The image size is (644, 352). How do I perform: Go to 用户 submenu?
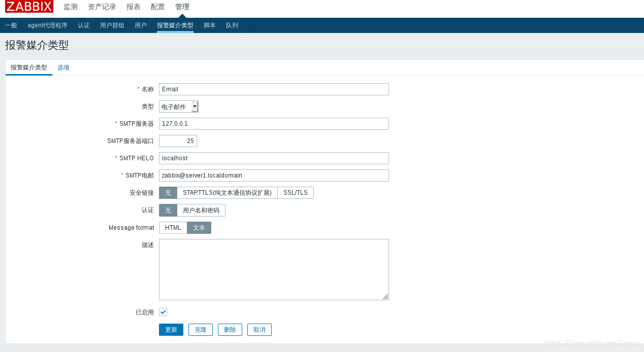pyautogui.click(x=141, y=25)
